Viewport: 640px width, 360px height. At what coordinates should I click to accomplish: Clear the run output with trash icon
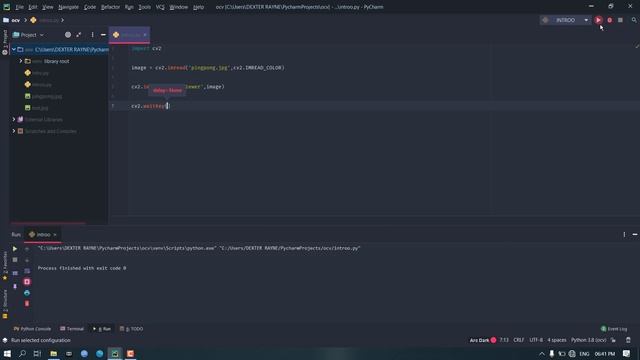[x=27, y=304]
